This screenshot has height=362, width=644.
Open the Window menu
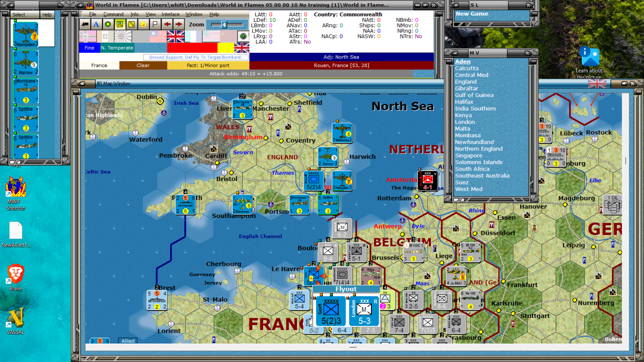pos(194,14)
